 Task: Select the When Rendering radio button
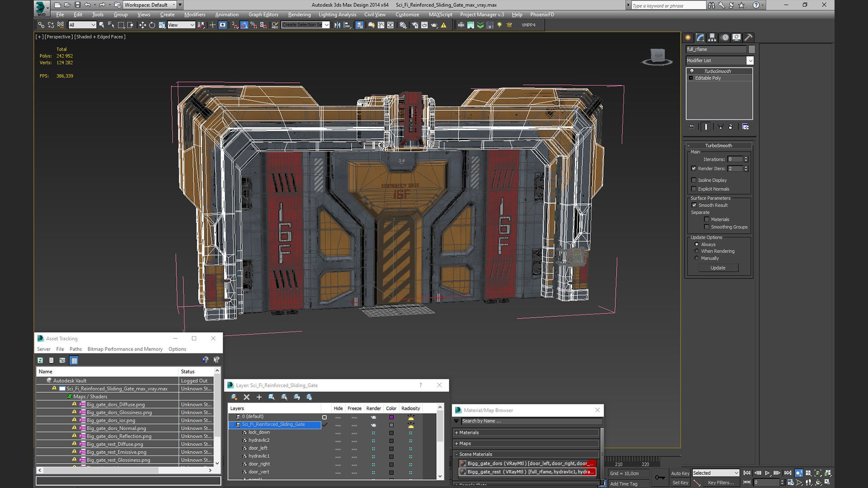[x=697, y=251]
